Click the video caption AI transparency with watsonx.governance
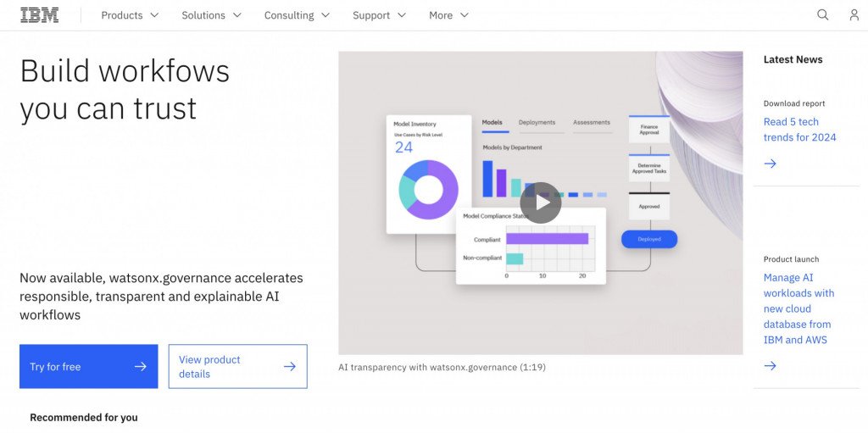Image resolution: width=868 pixels, height=433 pixels. click(442, 367)
